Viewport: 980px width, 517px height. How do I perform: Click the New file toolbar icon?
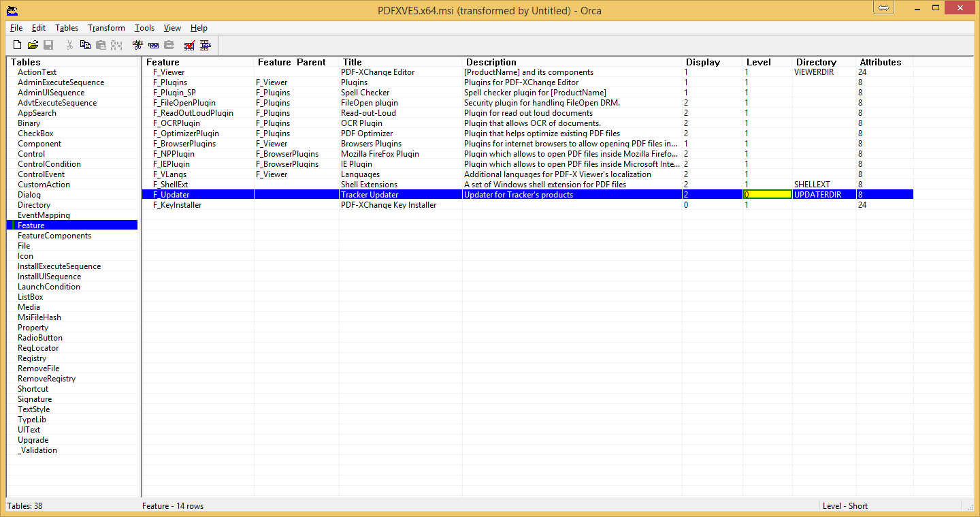(18, 45)
